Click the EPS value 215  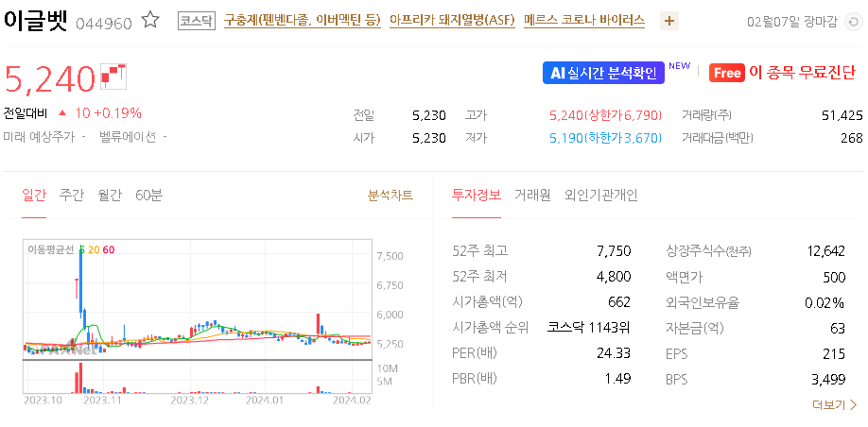pyautogui.click(x=835, y=353)
